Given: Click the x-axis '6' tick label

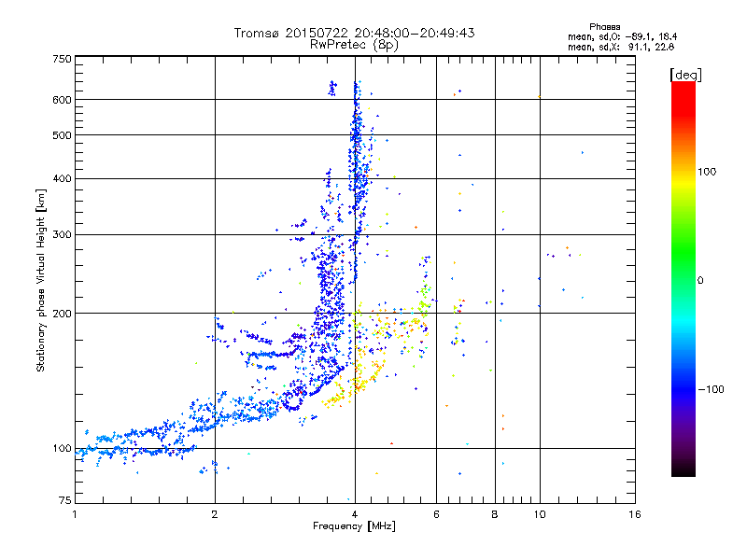Looking at the screenshot, I should click(x=436, y=514).
